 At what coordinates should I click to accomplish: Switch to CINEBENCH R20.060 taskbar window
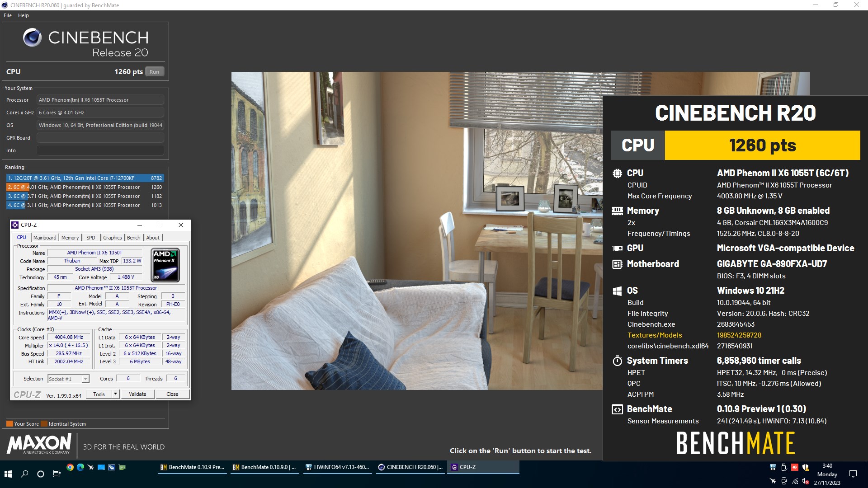click(x=410, y=467)
